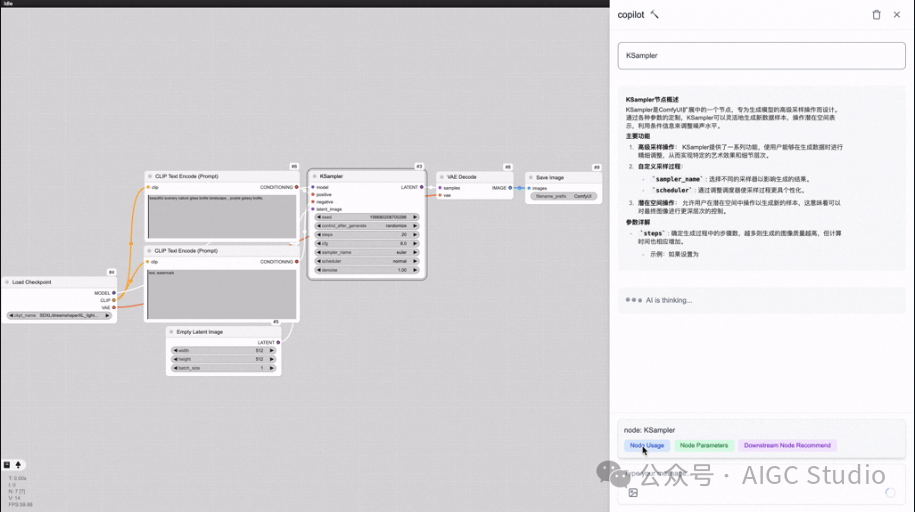This screenshot has height=512, width=915.
Task: Click the 'KSampler节点概述' heading
Action: (652, 100)
